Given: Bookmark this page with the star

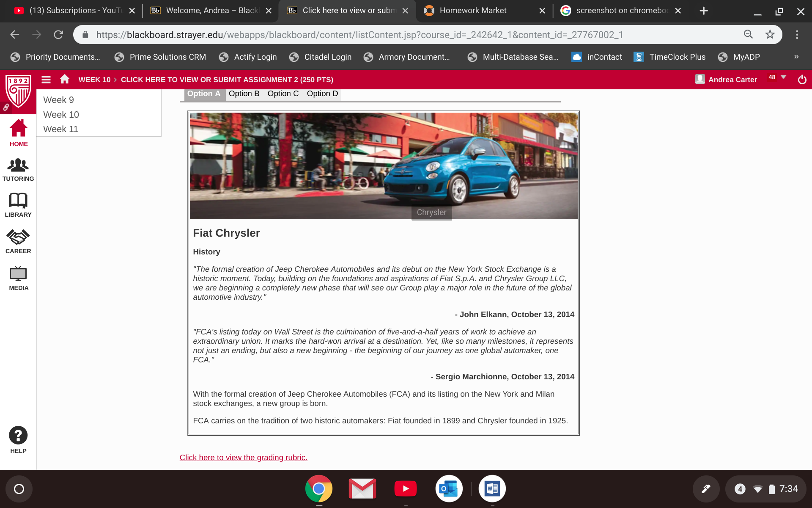Looking at the screenshot, I should coord(770,35).
